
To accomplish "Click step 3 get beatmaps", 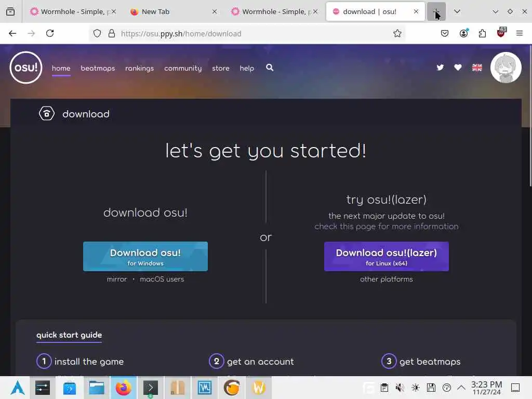I will pyautogui.click(x=421, y=362).
